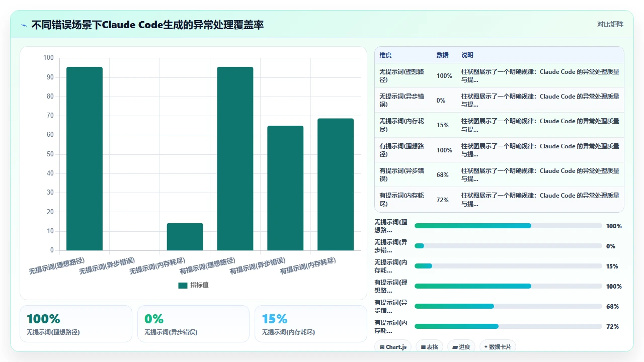Select the 有提示词(理想路径) cell in the table

[x=403, y=150]
